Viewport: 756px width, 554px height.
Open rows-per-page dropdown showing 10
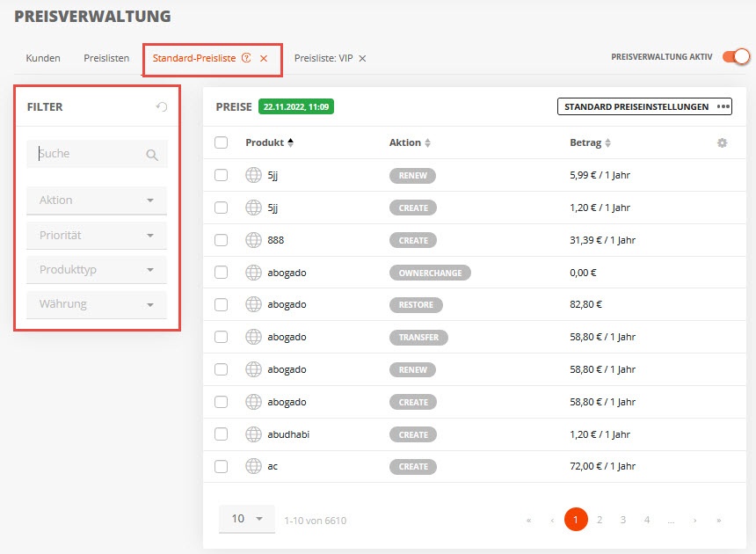point(247,520)
